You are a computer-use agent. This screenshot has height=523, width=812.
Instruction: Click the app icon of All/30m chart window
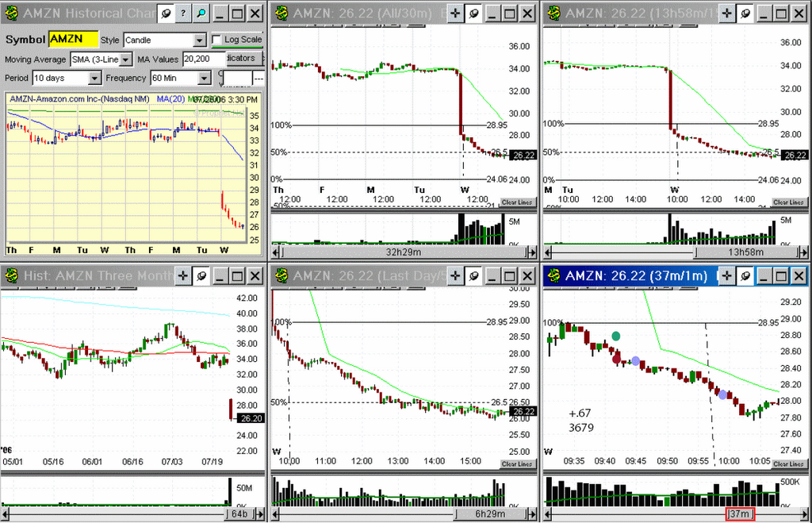click(x=282, y=13)
